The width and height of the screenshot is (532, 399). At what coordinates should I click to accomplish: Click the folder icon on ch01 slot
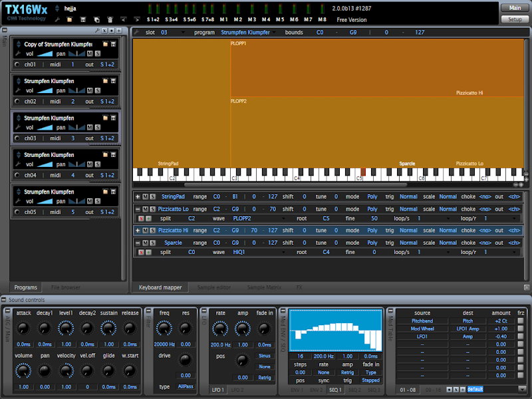click(105, 43)
